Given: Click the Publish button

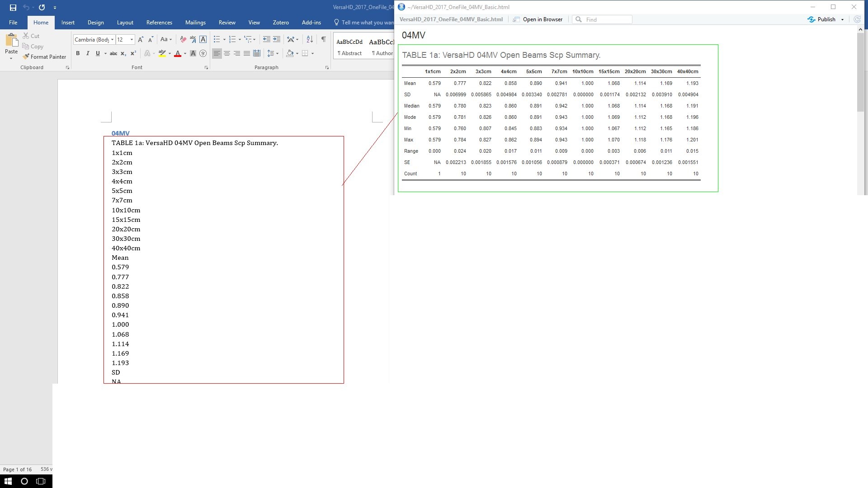Looking at the screenshot, I should point(822,19).
